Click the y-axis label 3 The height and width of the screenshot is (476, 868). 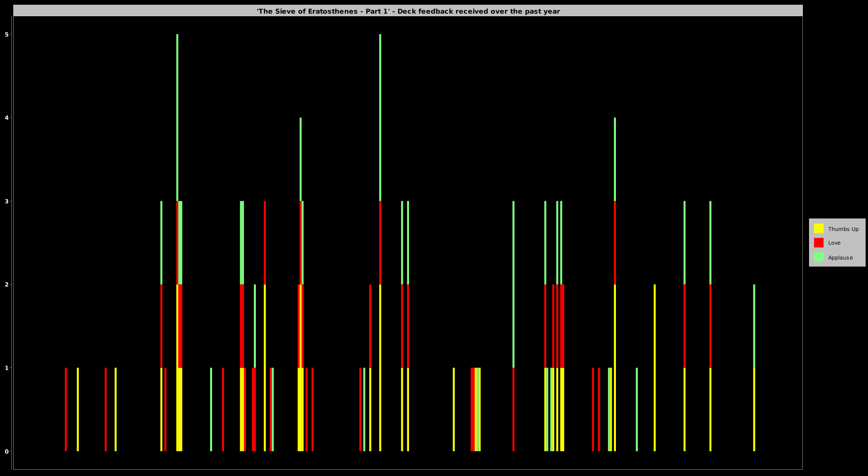[7, 201]
